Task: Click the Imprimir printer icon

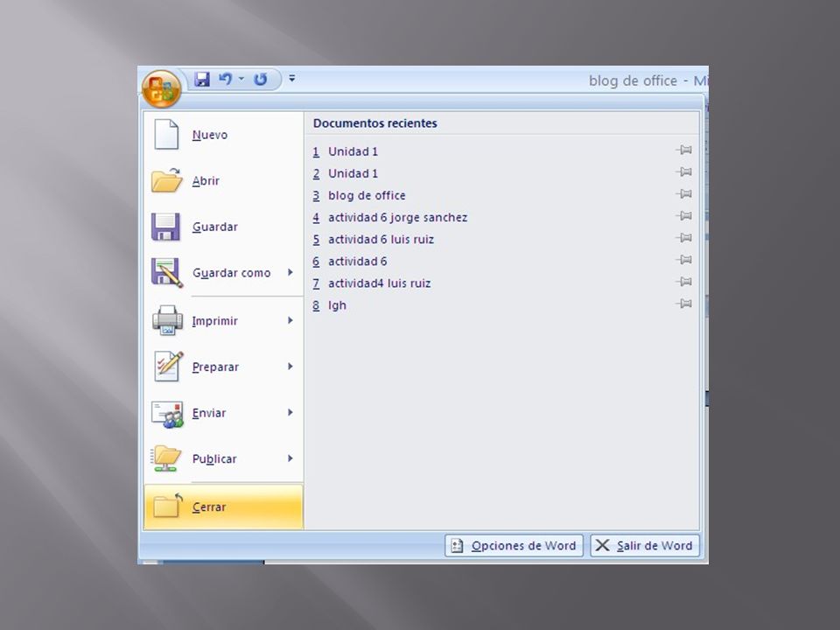Action: pos(167,320)
